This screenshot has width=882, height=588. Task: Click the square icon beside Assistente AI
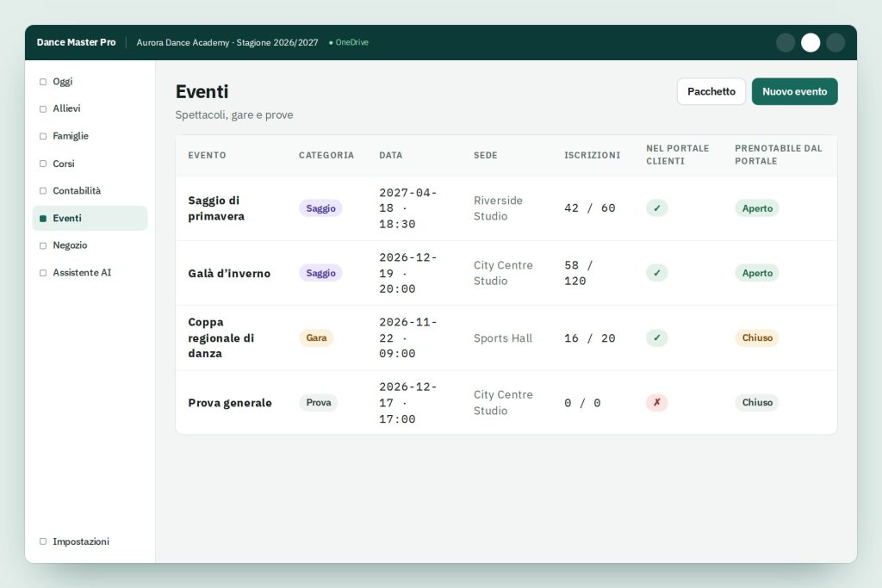tap(43, 273)
